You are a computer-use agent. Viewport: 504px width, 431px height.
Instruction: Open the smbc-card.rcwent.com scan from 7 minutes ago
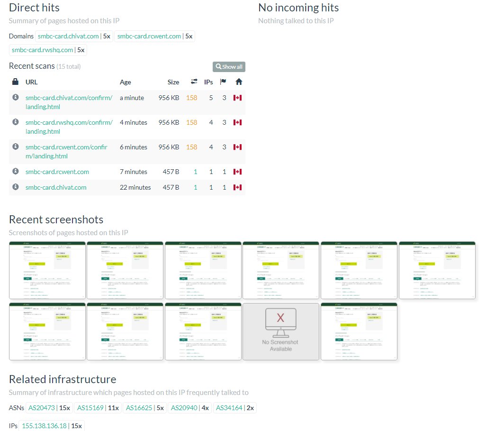57,172
